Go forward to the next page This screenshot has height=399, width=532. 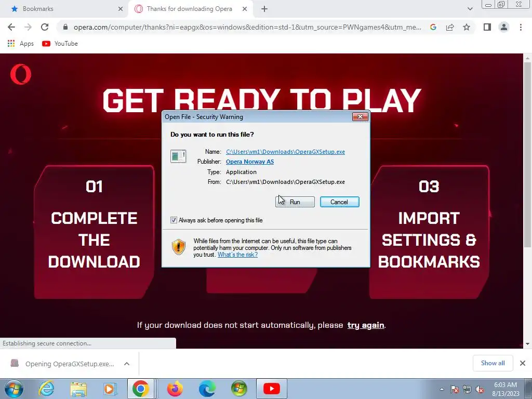(x=28, y=27)
